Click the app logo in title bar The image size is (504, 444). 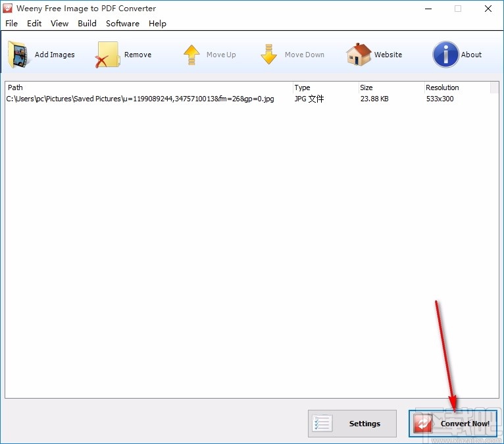(7, 9)
